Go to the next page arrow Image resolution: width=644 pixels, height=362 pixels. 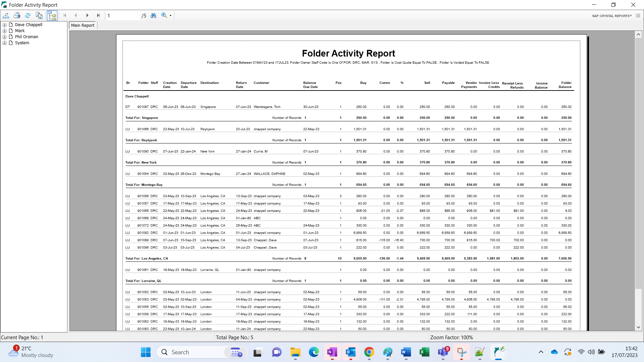tap(87, 15)
